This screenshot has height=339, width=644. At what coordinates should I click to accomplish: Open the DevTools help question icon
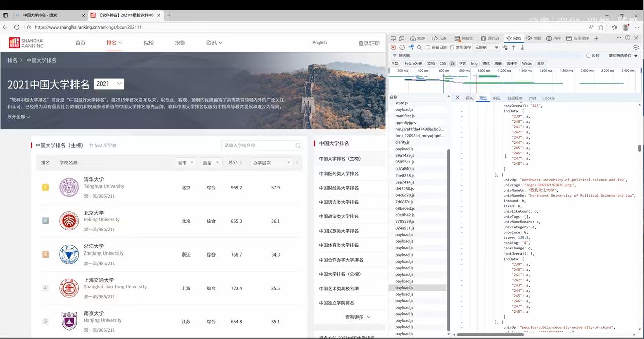tap(628, 38)
